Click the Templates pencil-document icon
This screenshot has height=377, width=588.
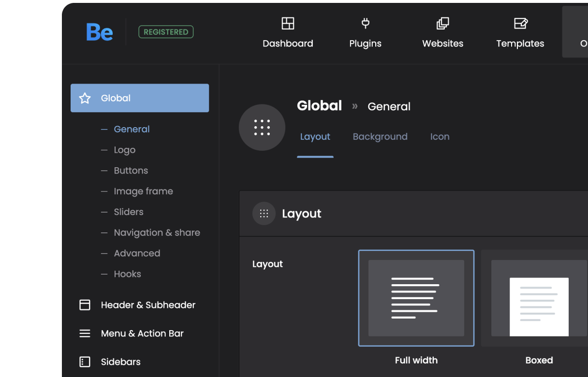[520, 23]
